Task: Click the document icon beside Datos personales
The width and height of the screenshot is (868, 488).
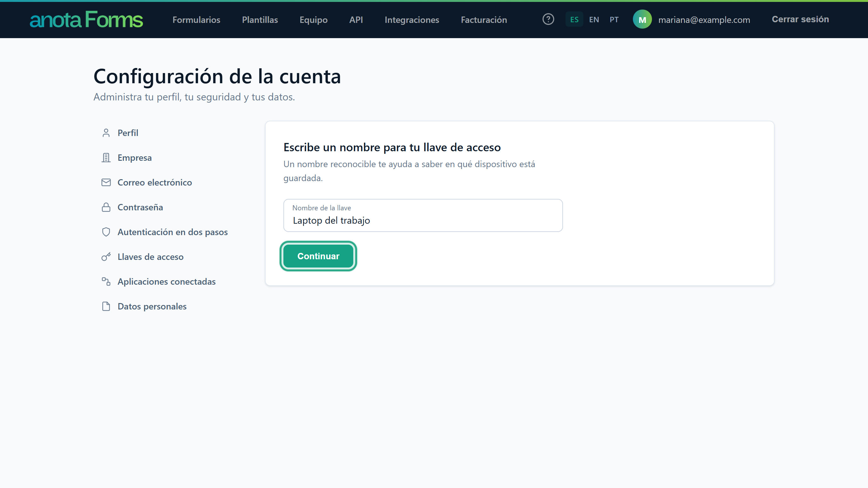Action: 106,306
